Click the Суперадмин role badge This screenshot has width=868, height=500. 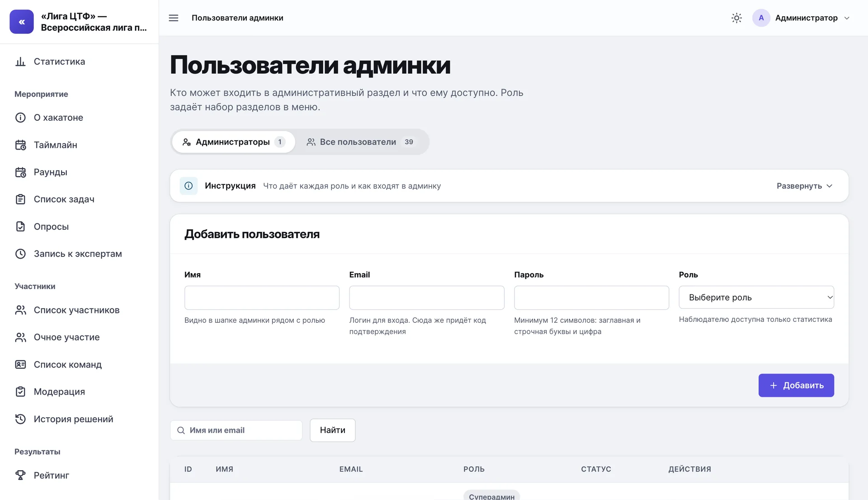(x=491, y=495)
